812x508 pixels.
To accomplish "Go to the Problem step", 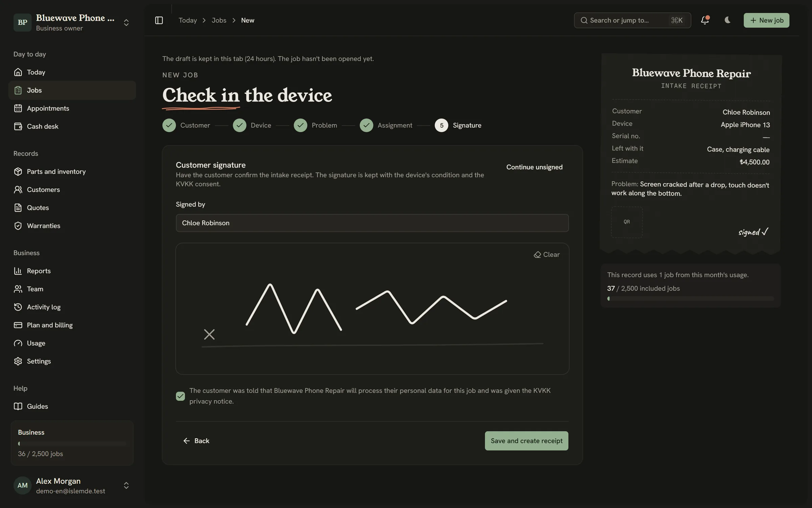I will 315,125.
